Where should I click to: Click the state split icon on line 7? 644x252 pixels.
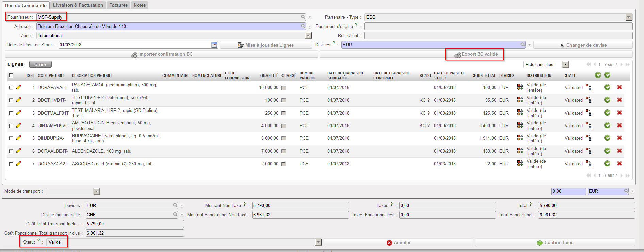(x=589, y=164)
